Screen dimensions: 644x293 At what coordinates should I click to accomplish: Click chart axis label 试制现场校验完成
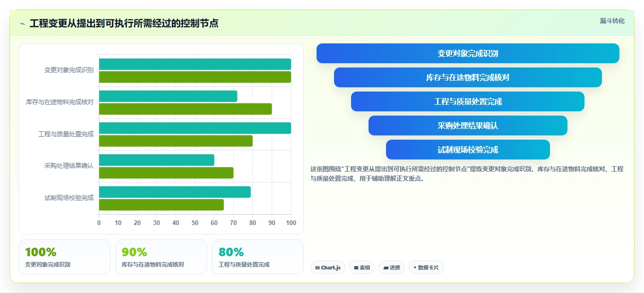click(x=69, y=198)
